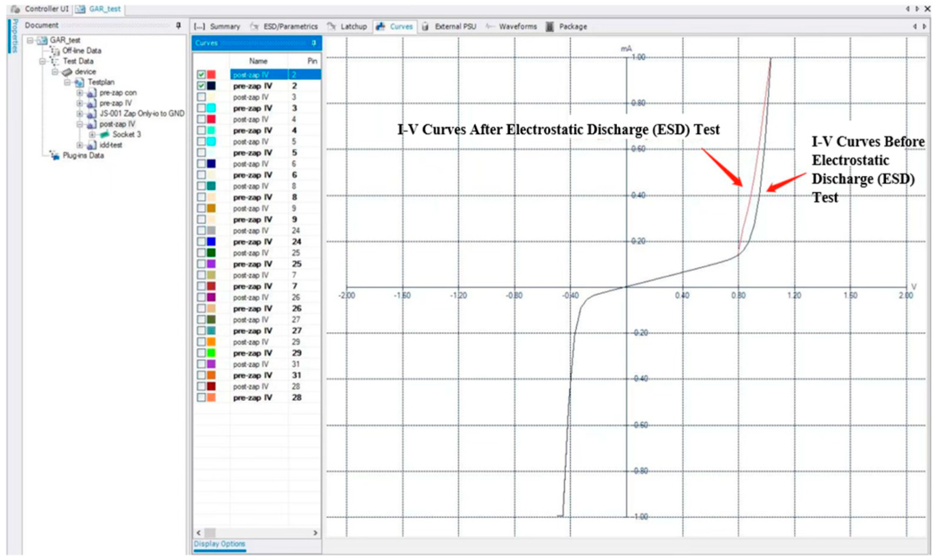Click the Package tab chip icon

pos(549,26)
